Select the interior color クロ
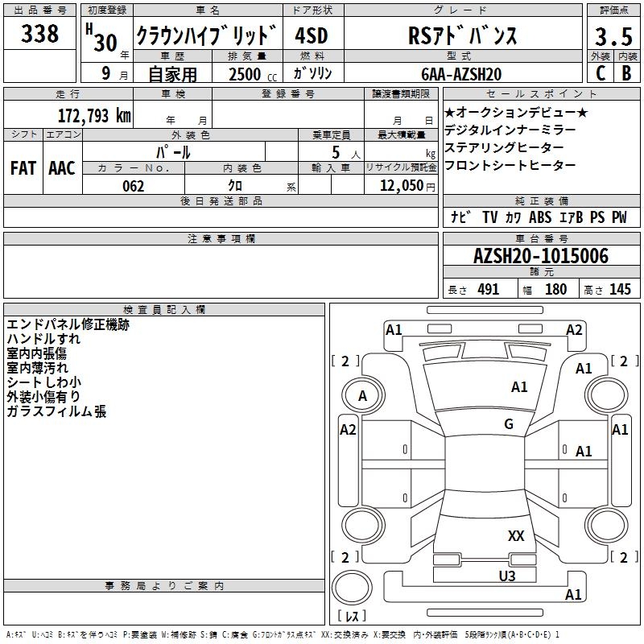Image resolution: width=644 pixels, height=644 pixels. pos(235,186)
